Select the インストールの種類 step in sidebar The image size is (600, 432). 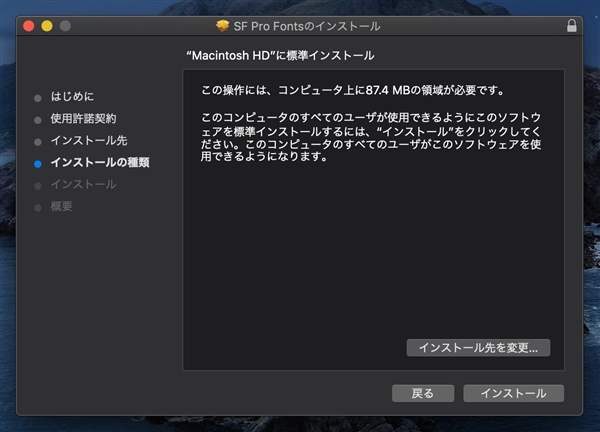point(100,163)
